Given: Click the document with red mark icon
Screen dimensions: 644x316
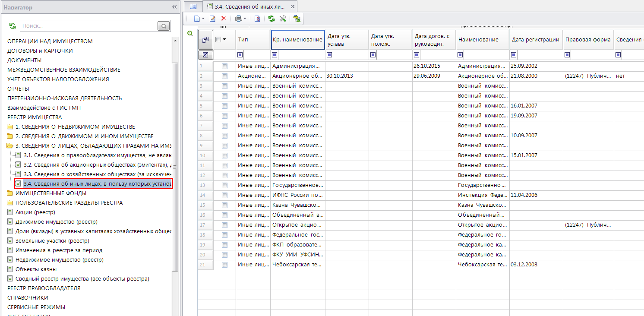Looking at the screenshot, I should (258, 19).
